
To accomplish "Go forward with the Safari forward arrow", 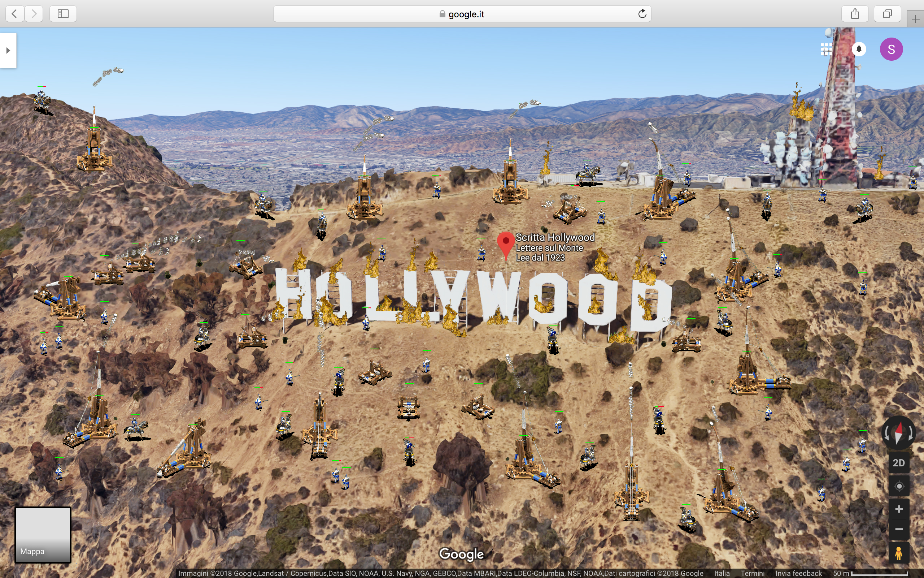I will [34, 14].
